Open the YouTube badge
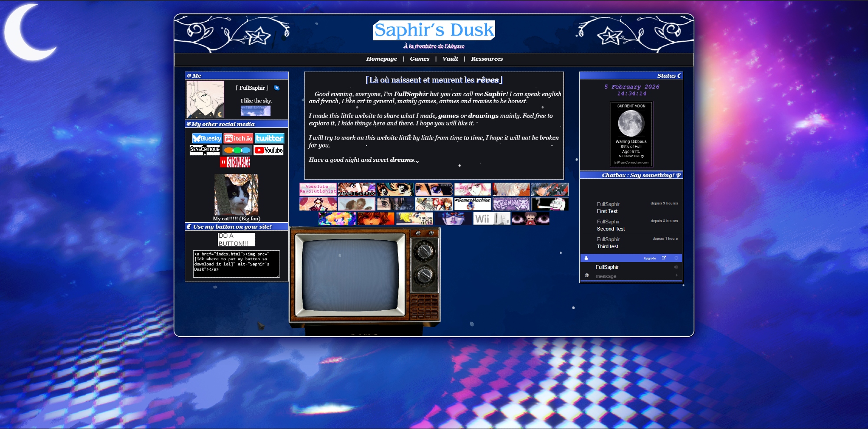This screenshot has height=429, width=868. (269, 150)
